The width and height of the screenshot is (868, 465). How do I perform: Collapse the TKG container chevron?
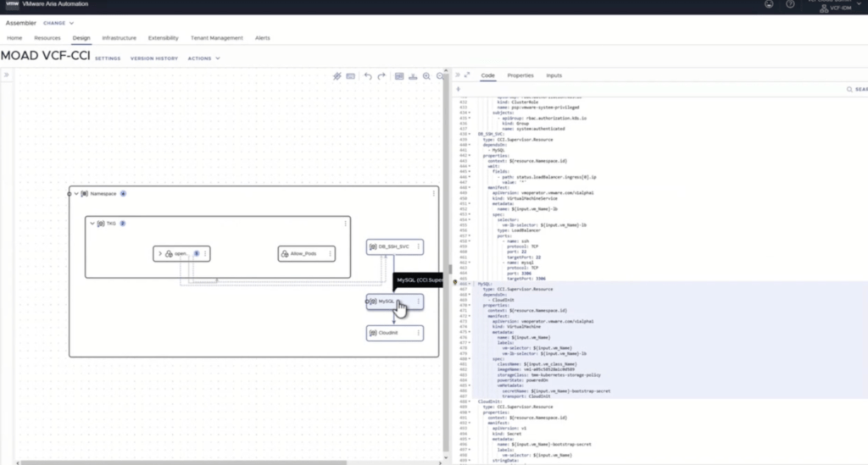click(x=92, y=224)
